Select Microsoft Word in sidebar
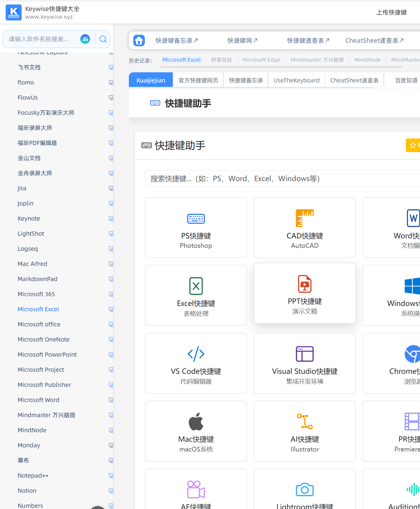420x509 pixels. 39,400
